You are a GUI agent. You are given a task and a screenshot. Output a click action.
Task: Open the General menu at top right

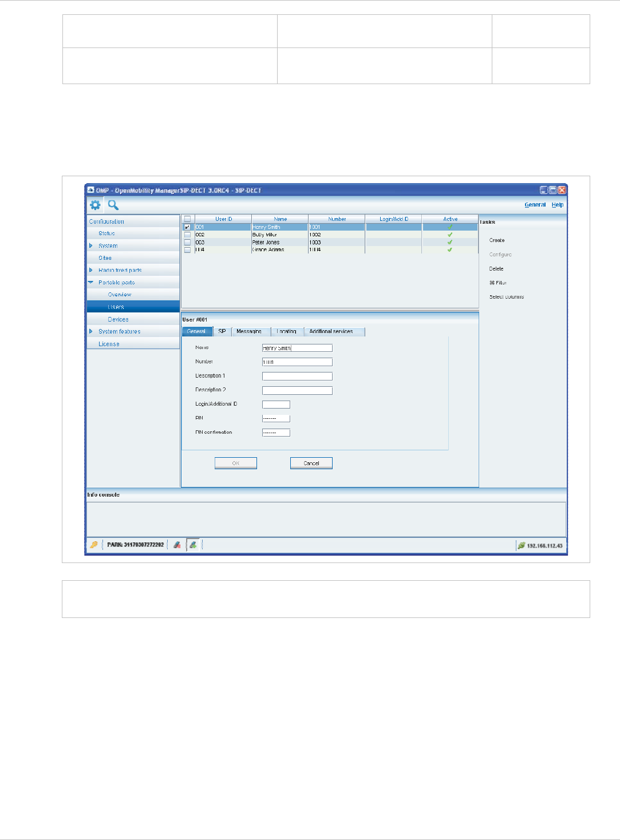pyautogui.click(x=535, y=205)
